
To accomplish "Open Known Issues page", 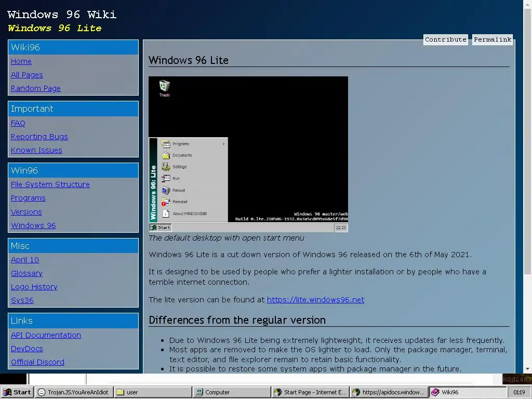I will (x=36, y=150).
